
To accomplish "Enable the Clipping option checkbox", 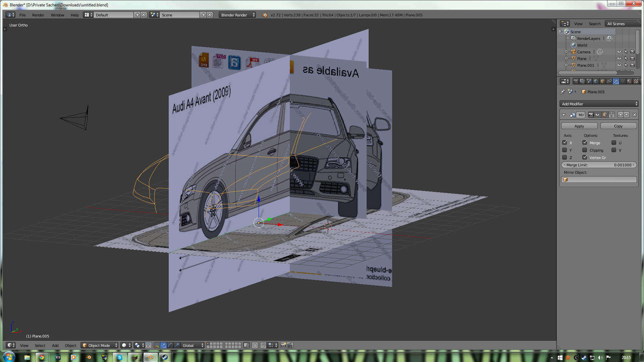I will click(x=585, y=150).
